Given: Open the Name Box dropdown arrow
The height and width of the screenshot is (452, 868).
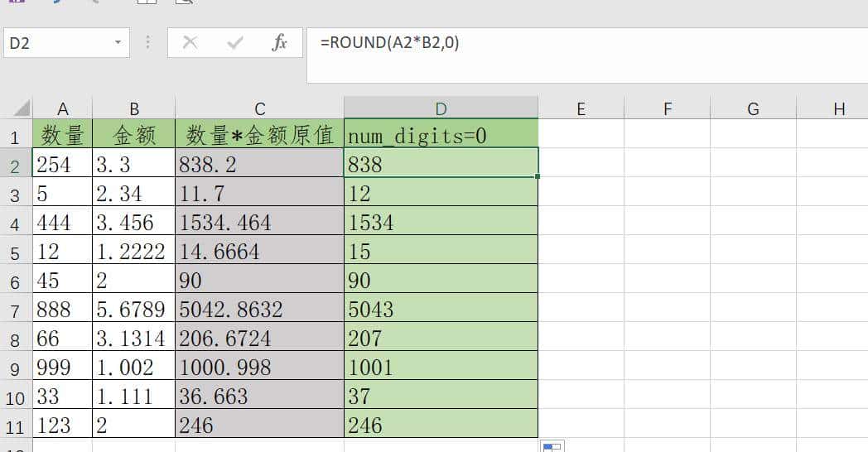Looking at the screenshot, I should (x=118, y=42).
